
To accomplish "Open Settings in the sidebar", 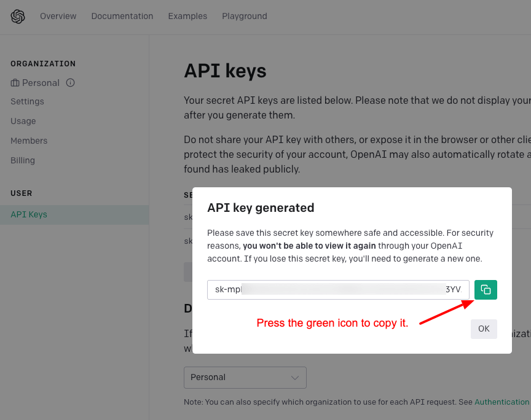I will (27, 101).
